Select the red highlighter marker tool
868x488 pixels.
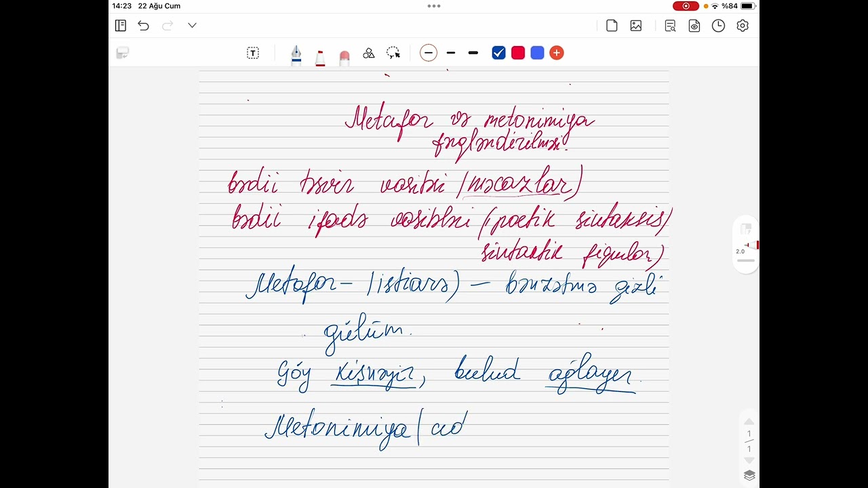320,57
